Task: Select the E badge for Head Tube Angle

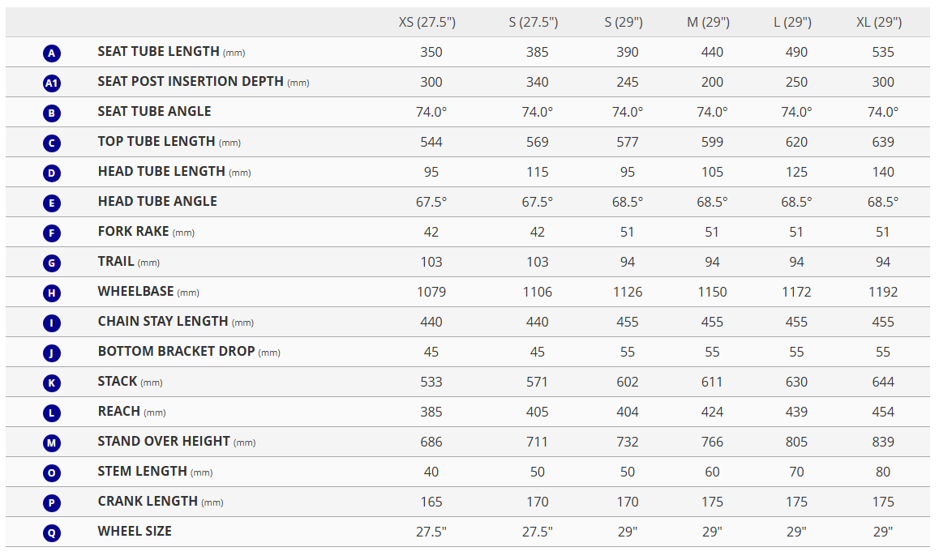Action: (x=52, y=203)
